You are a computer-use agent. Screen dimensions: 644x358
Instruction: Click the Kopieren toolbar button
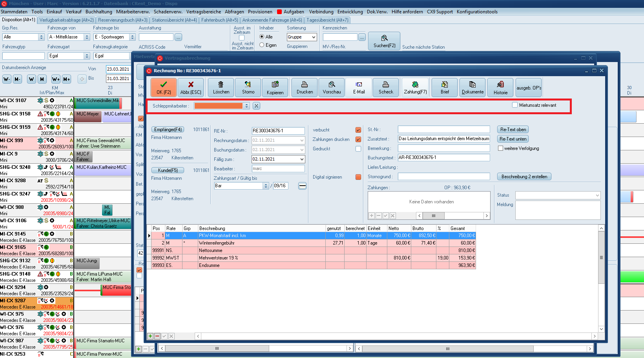pyautogui.click(x=275, y=87)
